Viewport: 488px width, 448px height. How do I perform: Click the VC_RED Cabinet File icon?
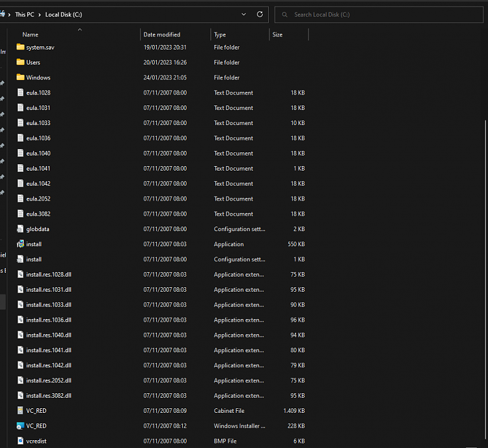click(20, 411)
